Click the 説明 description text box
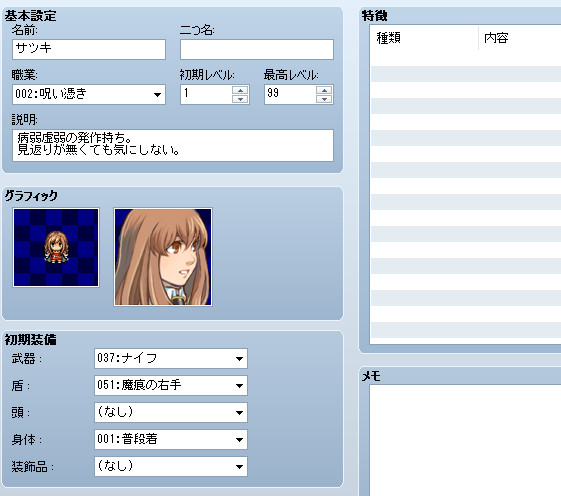 173,145
